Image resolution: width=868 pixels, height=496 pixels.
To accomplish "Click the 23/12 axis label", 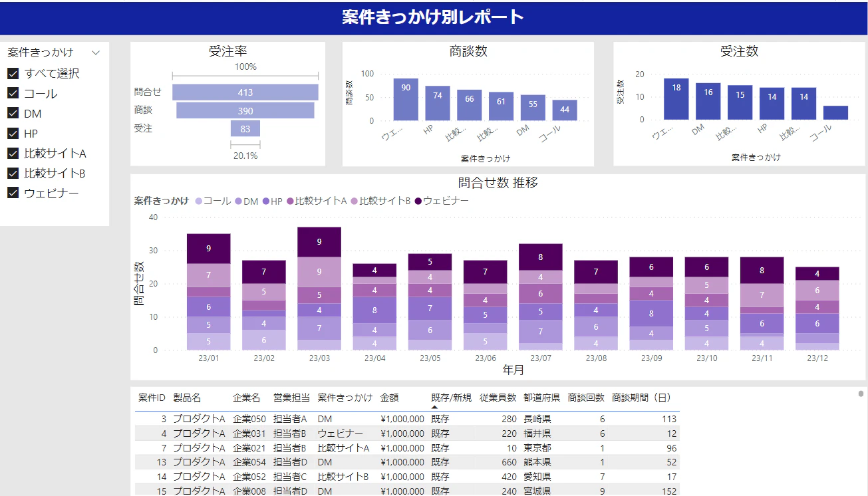I will point(817,358).
